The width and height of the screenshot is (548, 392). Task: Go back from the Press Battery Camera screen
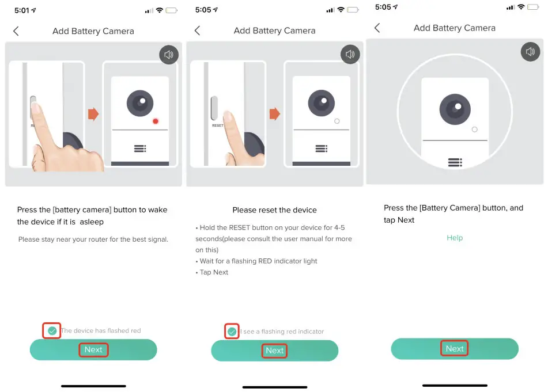coord(377,28)
